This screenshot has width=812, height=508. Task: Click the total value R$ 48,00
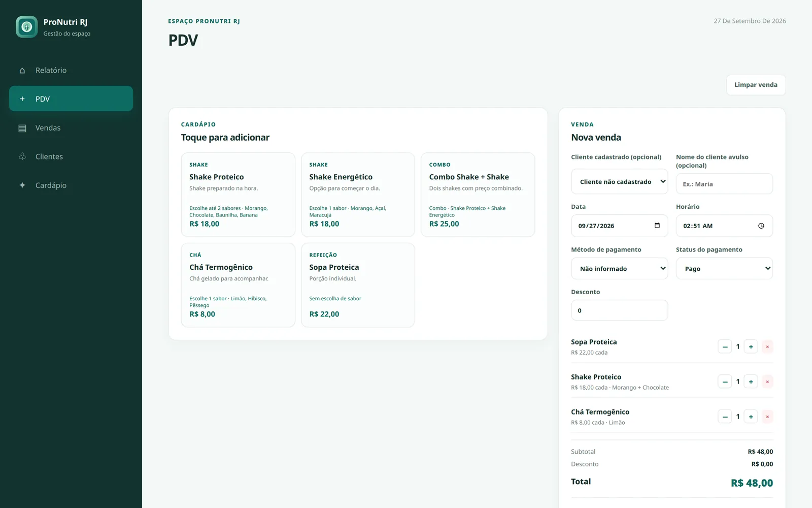click(x=752, y=483)
